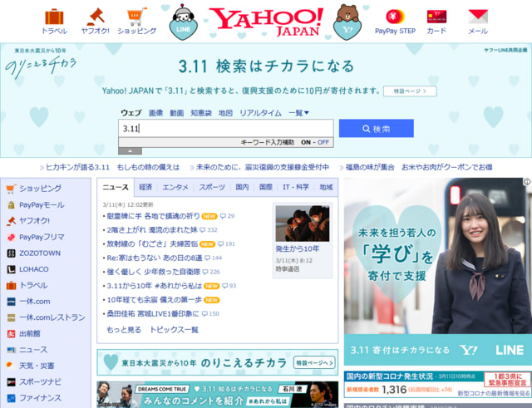Click the search input field containing 3.11
The height and width of the screenshot is (408, 532).
tap(226, 128)
